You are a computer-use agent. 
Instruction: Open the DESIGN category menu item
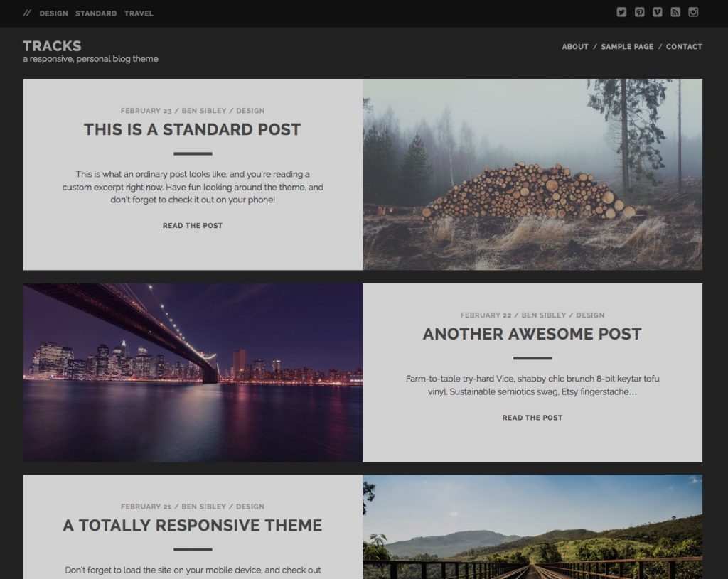point(54,13)
